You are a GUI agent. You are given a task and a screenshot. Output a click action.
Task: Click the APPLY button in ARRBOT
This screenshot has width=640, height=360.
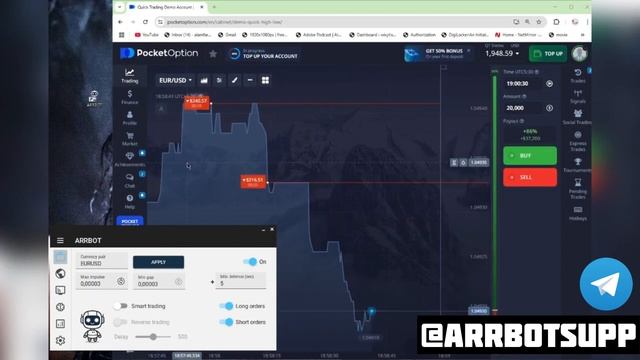(x=158, y=262)
